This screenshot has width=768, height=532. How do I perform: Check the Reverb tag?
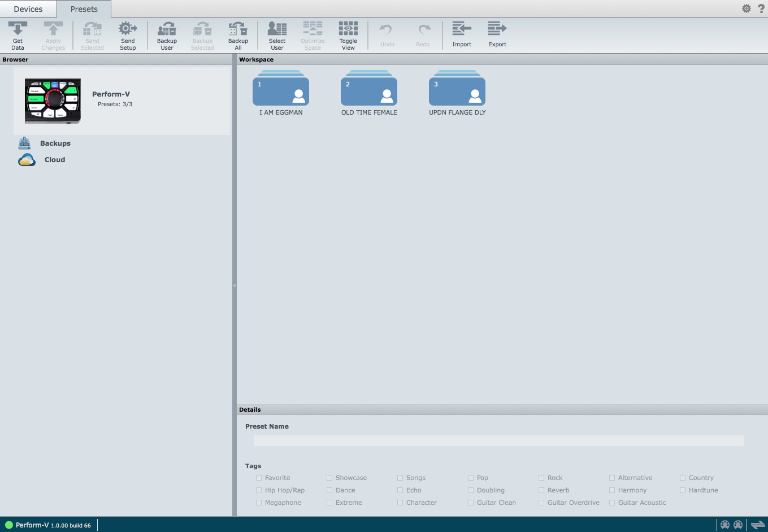point(541,490)
